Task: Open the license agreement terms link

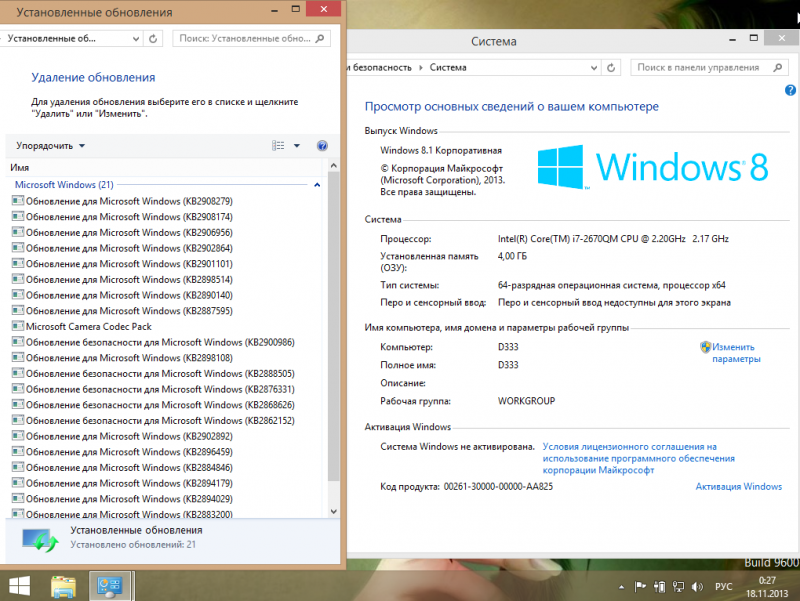Action: click(638, 458)
